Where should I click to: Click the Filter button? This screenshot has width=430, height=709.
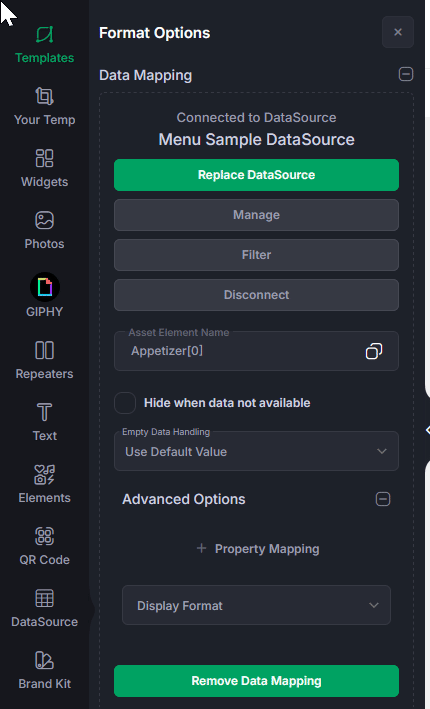point(256,255)
